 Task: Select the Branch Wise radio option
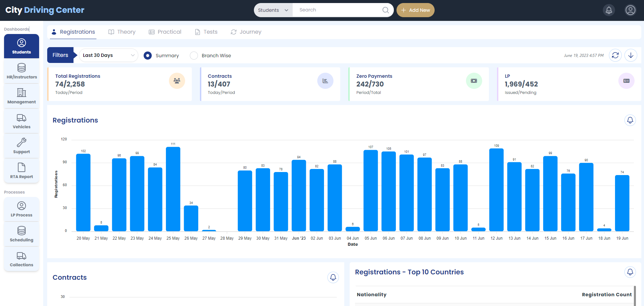194,56
